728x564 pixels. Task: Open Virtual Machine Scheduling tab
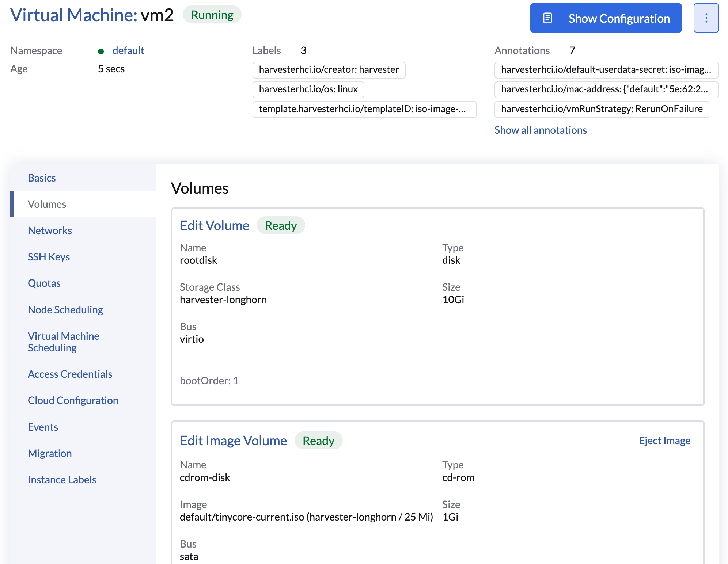(x=64, y=342)
